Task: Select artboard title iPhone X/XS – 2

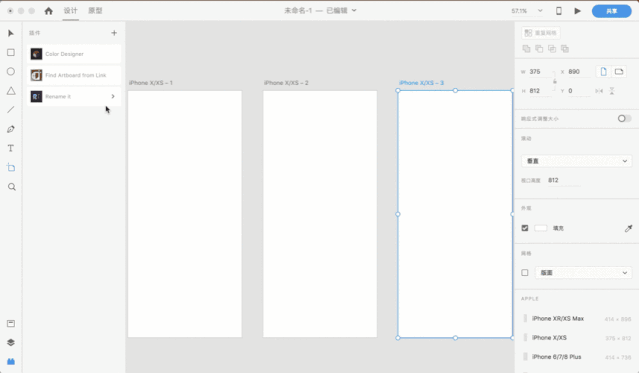Action: [286, 83]
